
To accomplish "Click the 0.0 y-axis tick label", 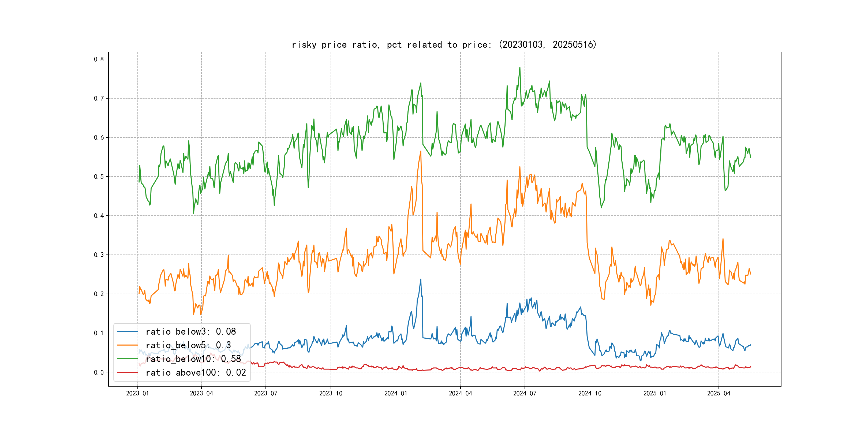I will (x=99, y=372).
